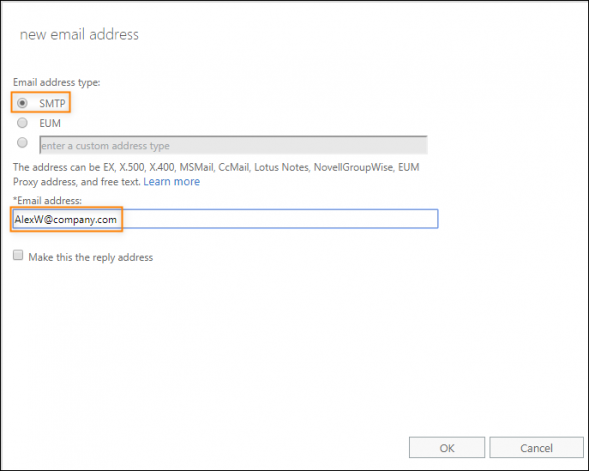This screenshot has height=471, width=589.
Task: Click the NovellGroupWise word in description
Action: tap(353, 167)
